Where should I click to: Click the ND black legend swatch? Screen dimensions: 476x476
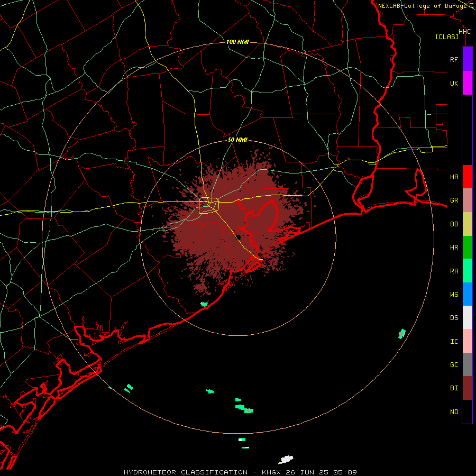(x=467, y=411)
